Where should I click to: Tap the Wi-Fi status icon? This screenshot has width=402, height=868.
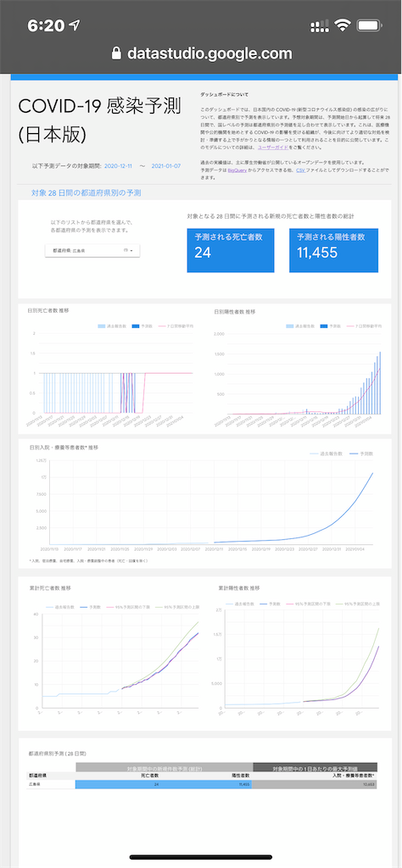[343, 25]
